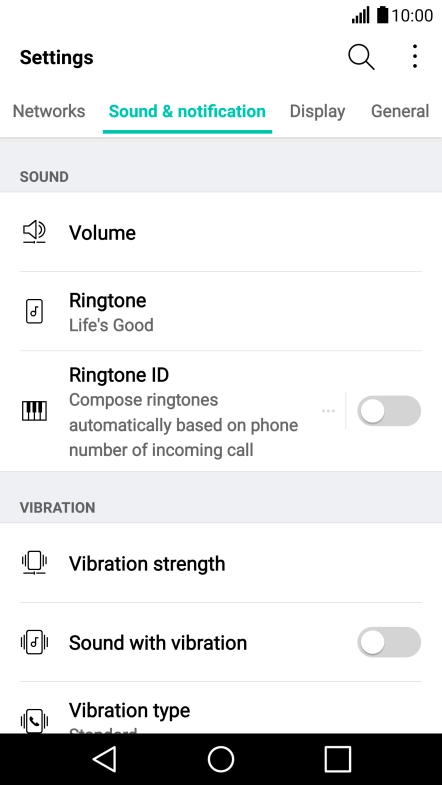Screen dimensions: 442x785
Task: Open the three-dot overflow menu
Action: 414,56
